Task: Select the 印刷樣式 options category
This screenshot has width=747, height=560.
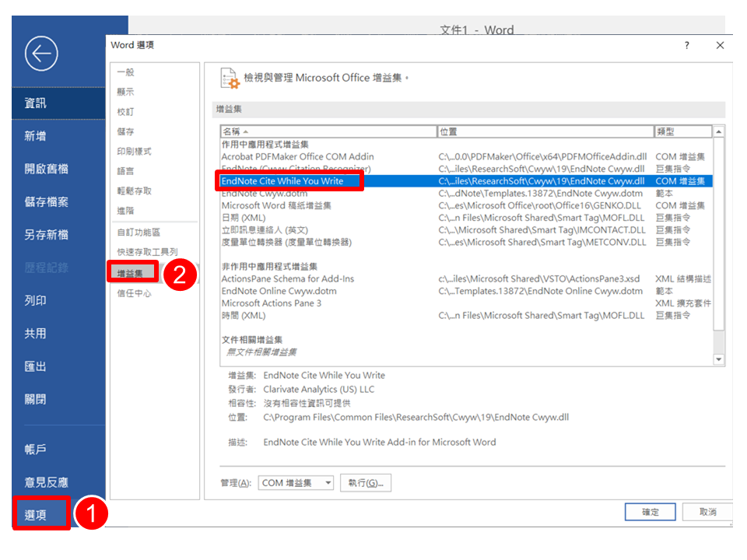Action: (x=154, y=152)
